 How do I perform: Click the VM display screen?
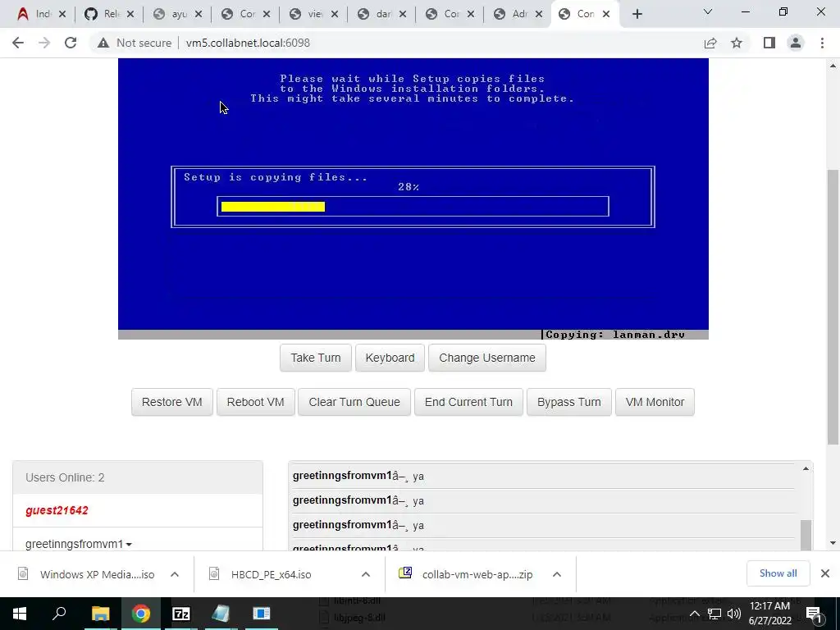[x=413, y=199]
